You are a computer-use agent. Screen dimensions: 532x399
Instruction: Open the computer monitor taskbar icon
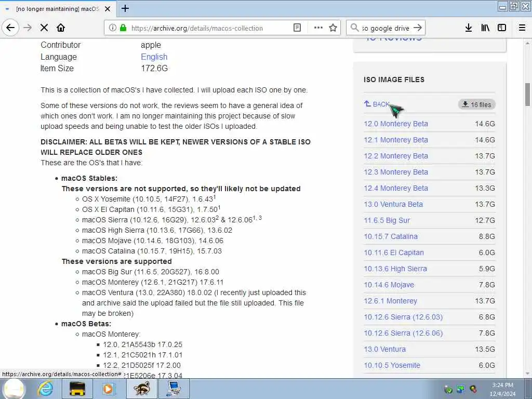174,389
